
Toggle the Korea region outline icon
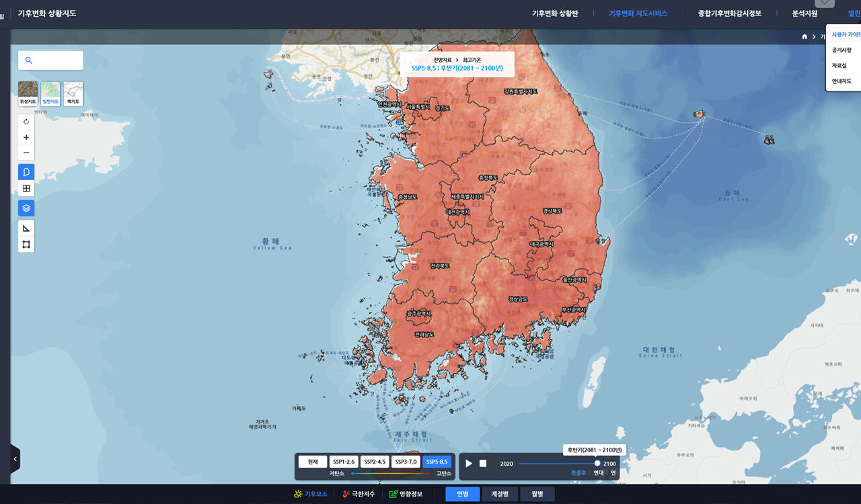pyautogui.click(x=26, y=172)
